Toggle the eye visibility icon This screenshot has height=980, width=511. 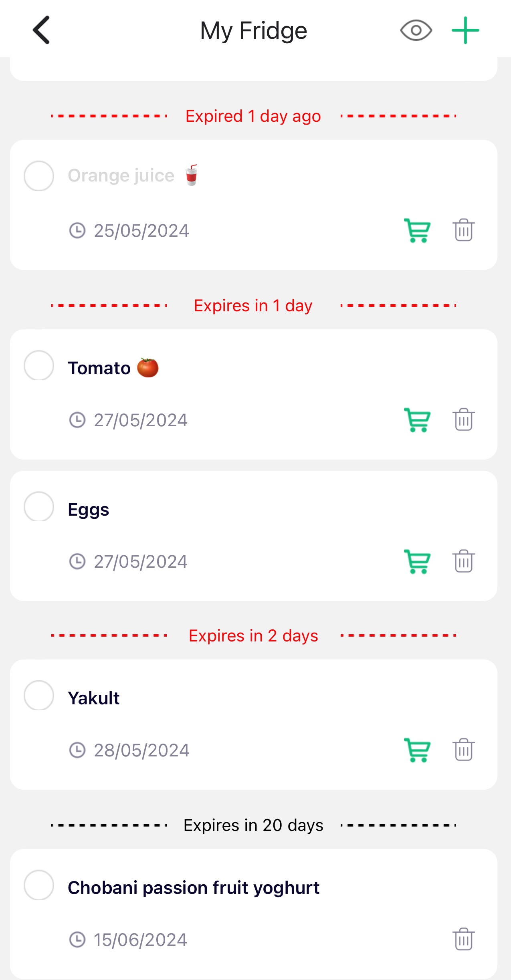[x=416, y=30]
